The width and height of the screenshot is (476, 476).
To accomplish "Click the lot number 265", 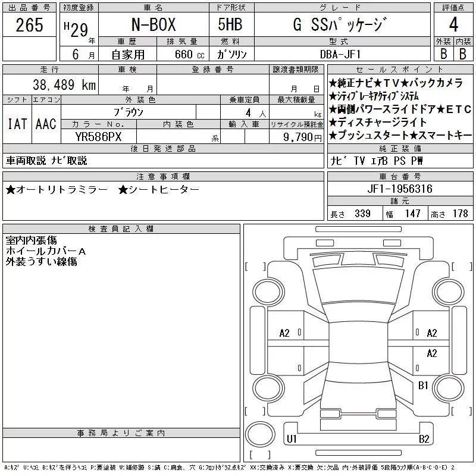I will pyautogui.click(x=29, y=24).
